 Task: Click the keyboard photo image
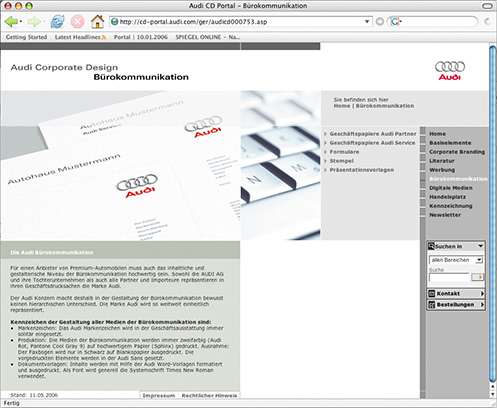point(281,165)
